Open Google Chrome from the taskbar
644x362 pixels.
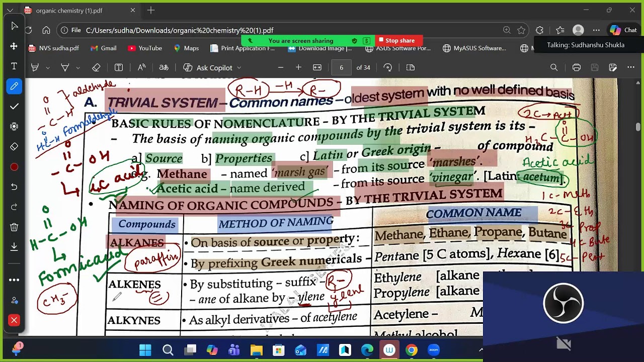click(412, 350)
